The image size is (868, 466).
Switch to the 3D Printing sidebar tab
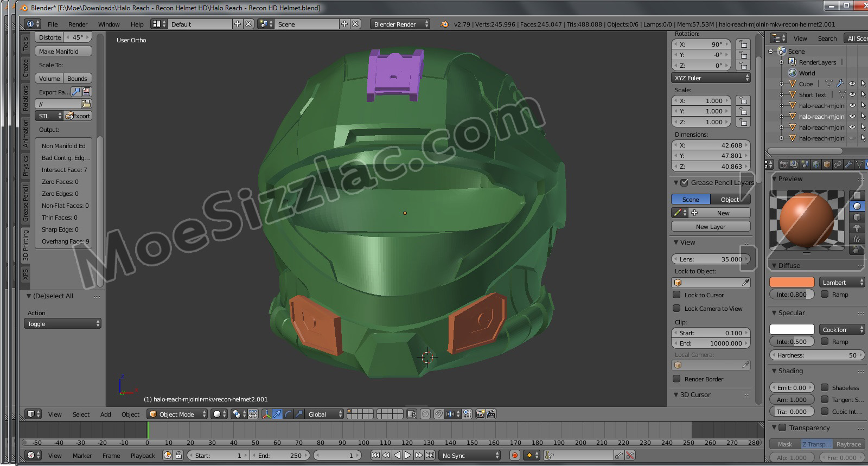pyautogui.click(x=25, y=245)
